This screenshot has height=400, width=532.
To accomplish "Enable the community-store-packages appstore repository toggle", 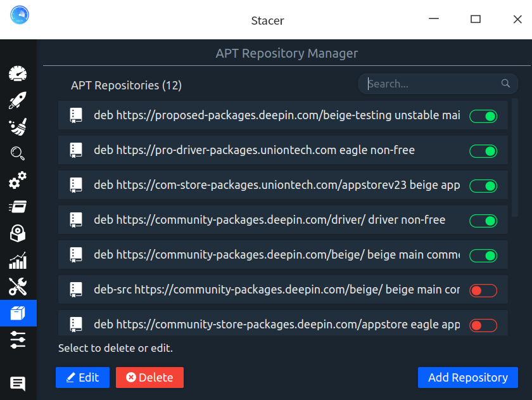I will click(x=483, y=325).
